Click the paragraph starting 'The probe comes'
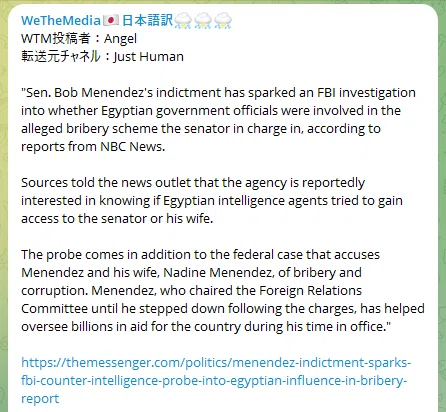Screen dimensions: 446x412 tap(223, 290)
